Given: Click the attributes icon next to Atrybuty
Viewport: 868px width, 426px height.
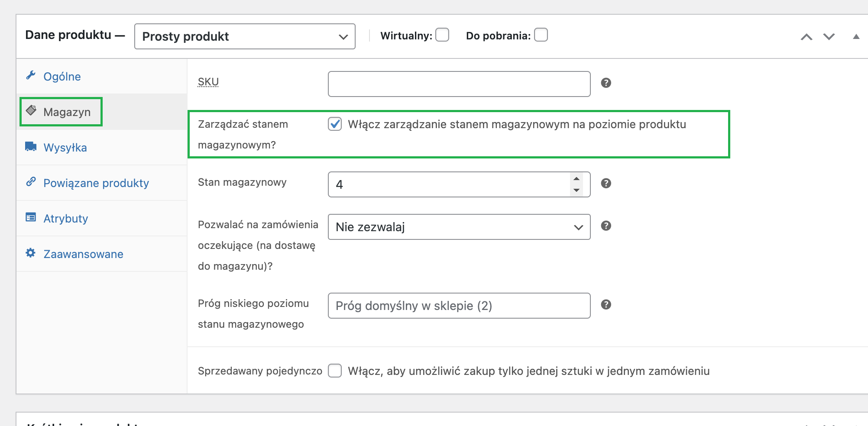Looking at the screenshot, I should [30, 218].
